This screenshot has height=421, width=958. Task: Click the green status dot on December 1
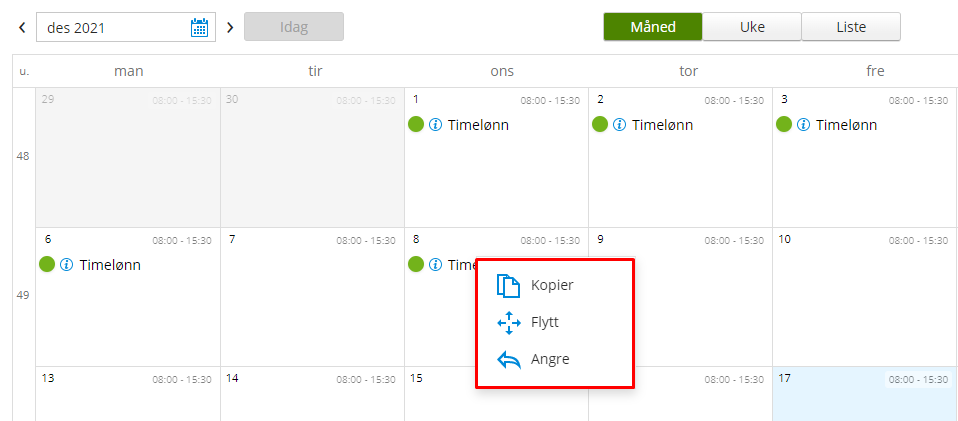point(416,125)
